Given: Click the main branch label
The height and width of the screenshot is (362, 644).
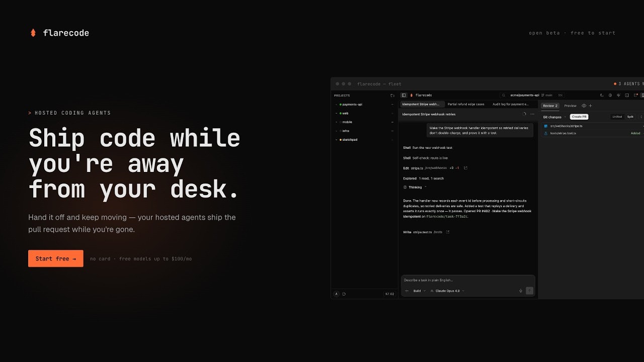Looking at the screenshot, I should pyautogui.click(x=549, y=95).
